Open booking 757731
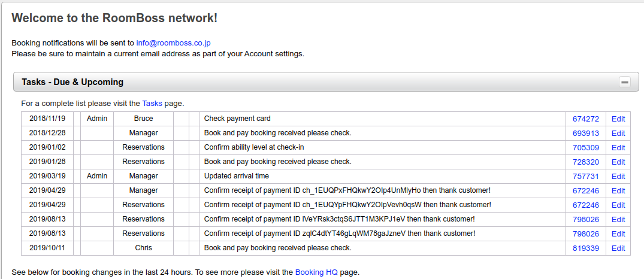The height and width of the screenshot is (279, 644). click(x=586, y=177)
